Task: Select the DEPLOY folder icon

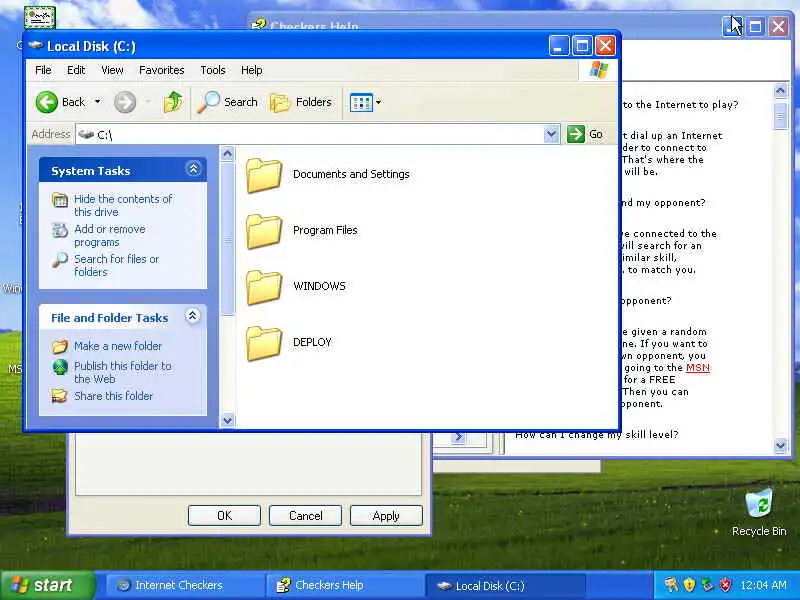Action: [x=264, y=343]
